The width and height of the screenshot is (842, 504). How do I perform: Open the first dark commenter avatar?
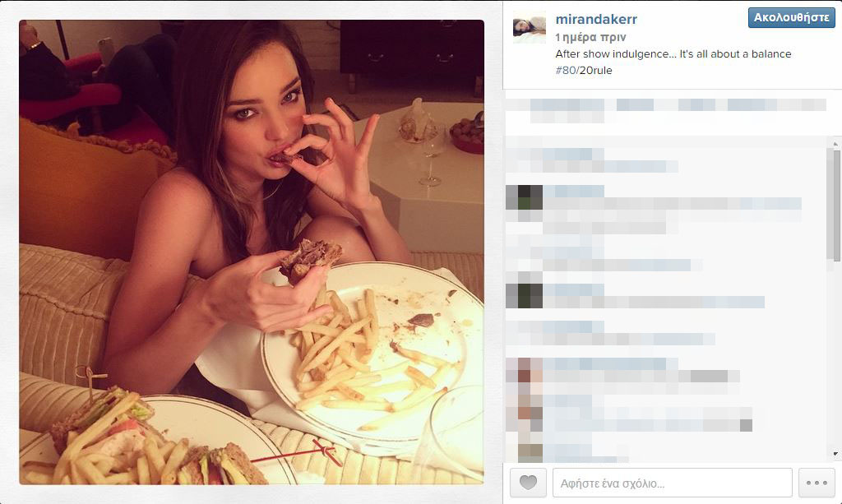(524, 197)
